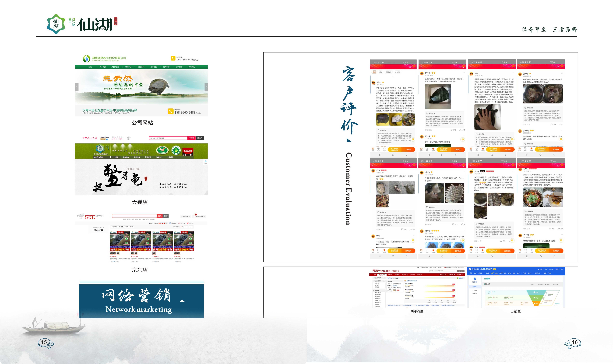
Task: Select the 全部 filter in first review screen
Action: (374, 72)
